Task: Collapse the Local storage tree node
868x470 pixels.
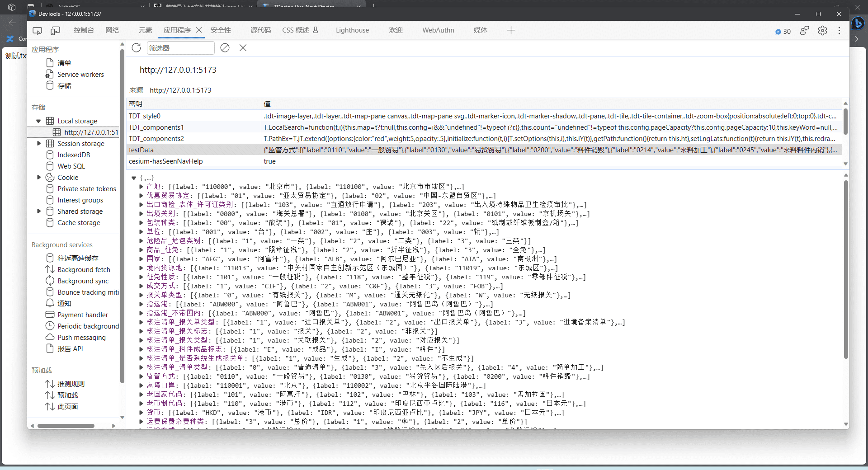Action: [x=38, y=121]
